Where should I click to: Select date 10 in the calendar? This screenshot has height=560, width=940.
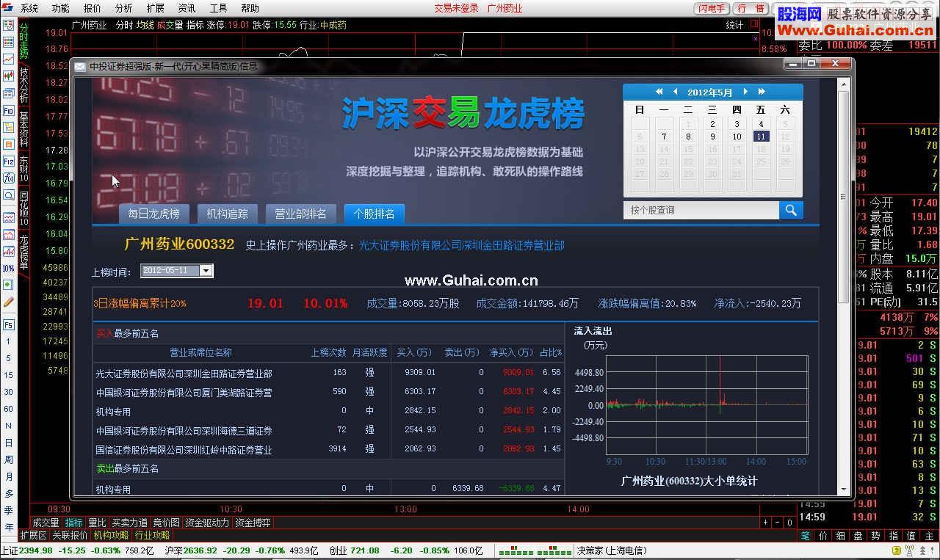737,137
